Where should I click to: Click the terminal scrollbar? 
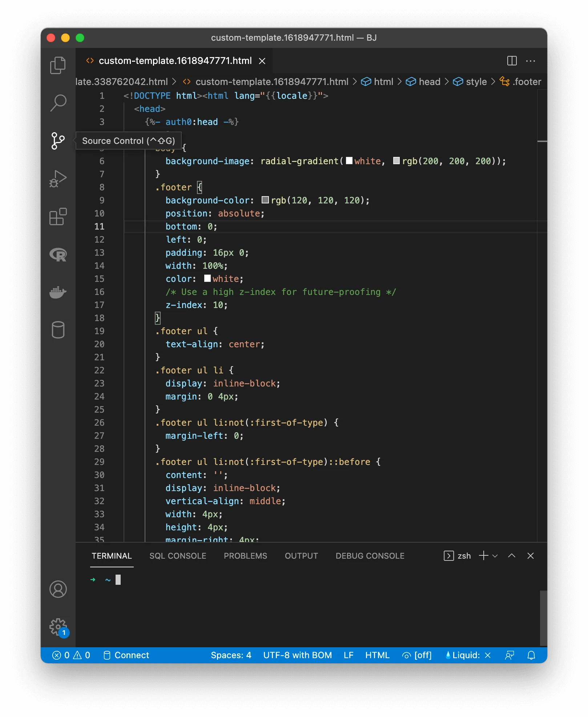tap(543, 617)
